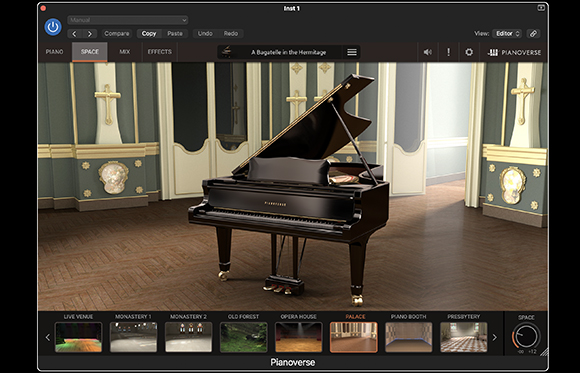Open the Manual preset dropdown
This screenshot has height=373, width=580.
click(x=128, y=20)
